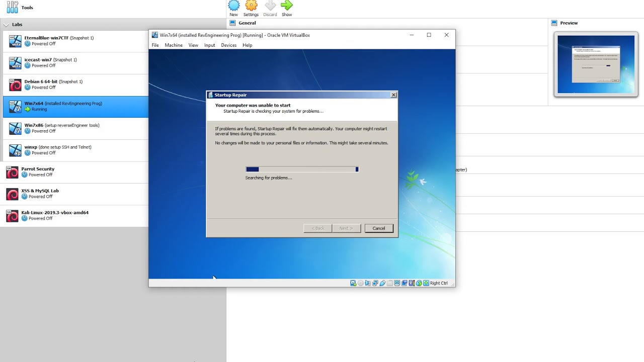
Task: Open the File menu in VM window
Action: (x=155, y=45)
